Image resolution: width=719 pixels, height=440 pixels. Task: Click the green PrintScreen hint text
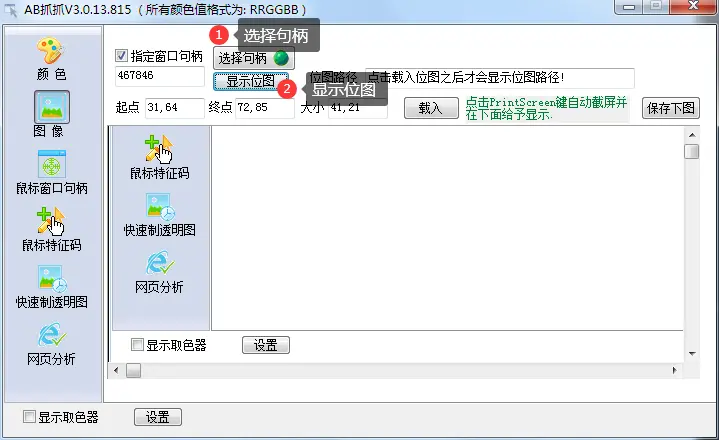point(546,109)
